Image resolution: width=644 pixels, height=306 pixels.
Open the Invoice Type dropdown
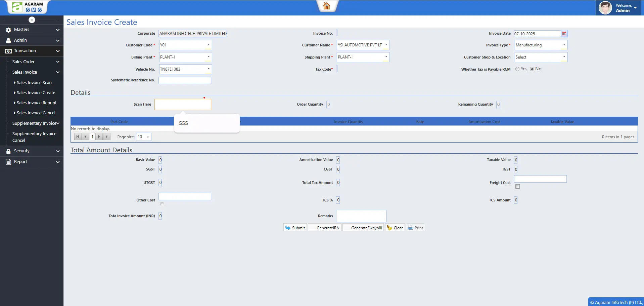pyautogui.click(x=564, y=45)
